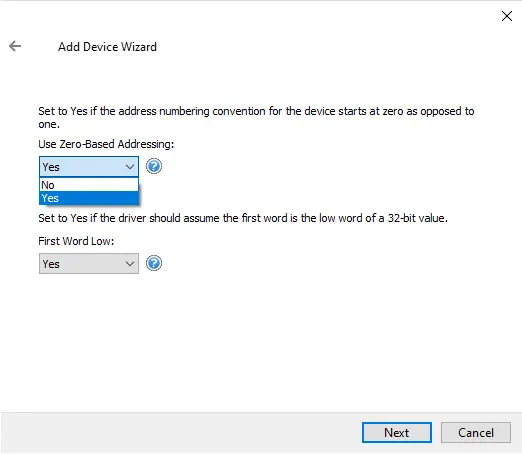Image resolution: width=522 pixels, height=454 pixels.
Task: Choose No from the open dropdown list
Action: pos(89,185)
